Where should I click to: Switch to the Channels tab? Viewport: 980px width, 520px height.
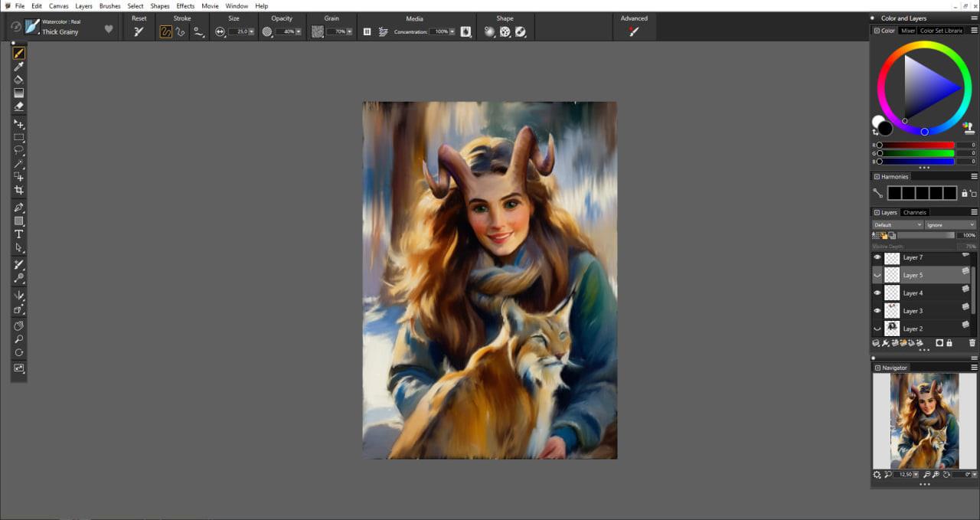click(915, 212)
